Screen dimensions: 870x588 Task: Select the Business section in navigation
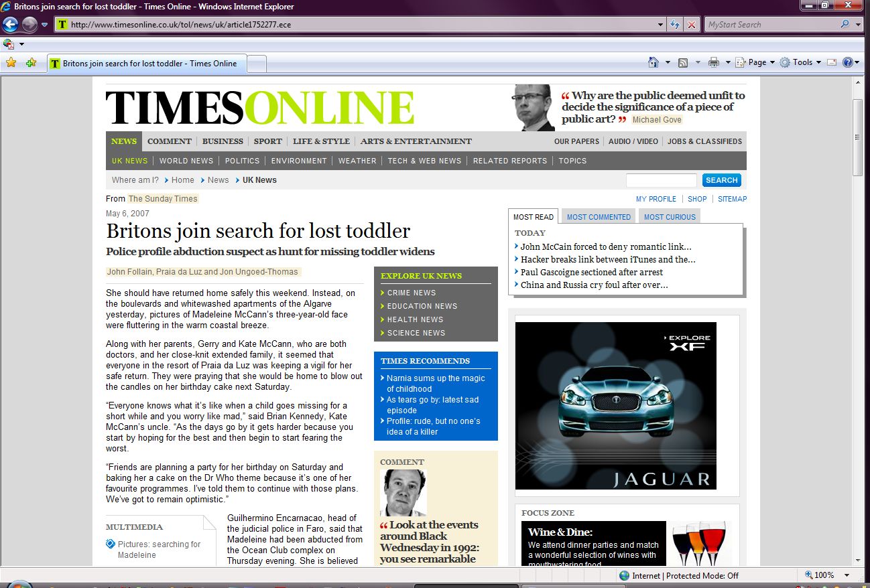[223, 141]
